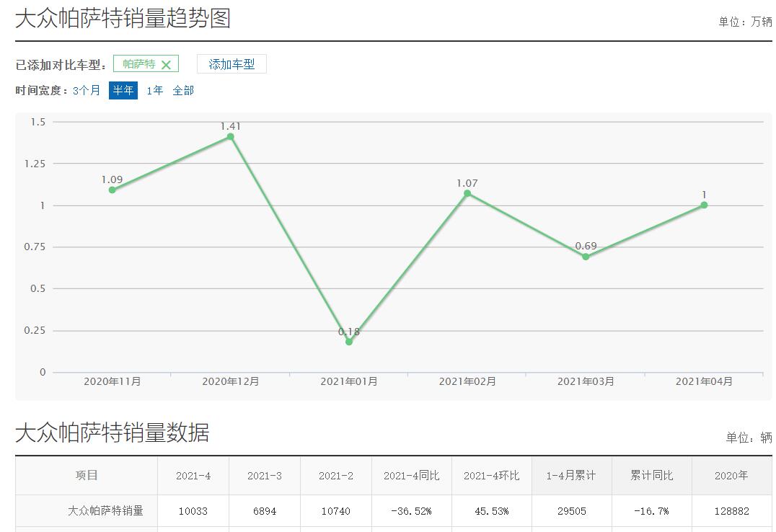Click the 2020年12月 peak point at 1.41
The image size is (776, 532).
(x=230, y=137)
